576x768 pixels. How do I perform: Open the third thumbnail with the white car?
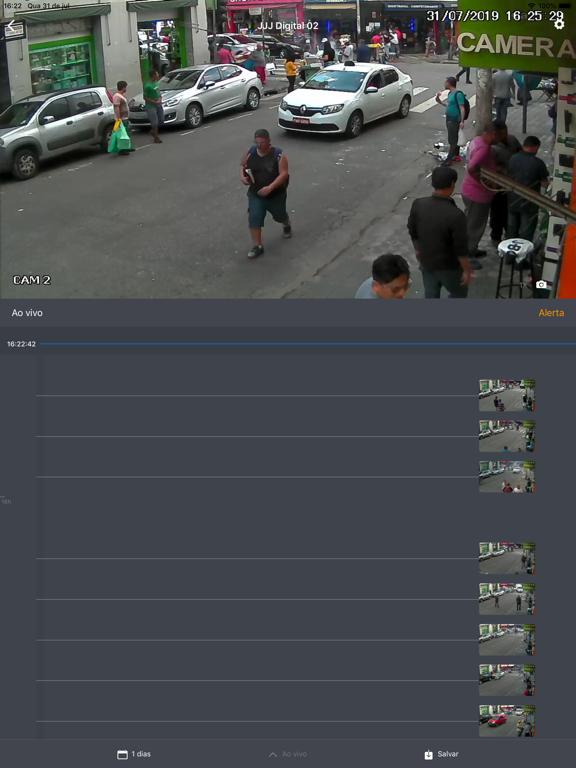click(x=507, y=477)
